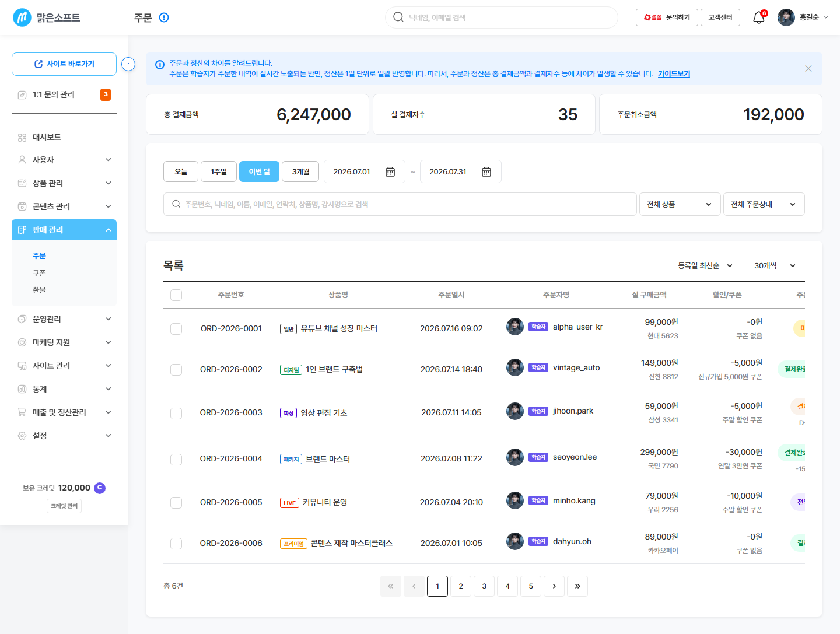Select the 1주일 date range tab
The width and height of the screenshot is (840, 634).
[x=219, y=171]
